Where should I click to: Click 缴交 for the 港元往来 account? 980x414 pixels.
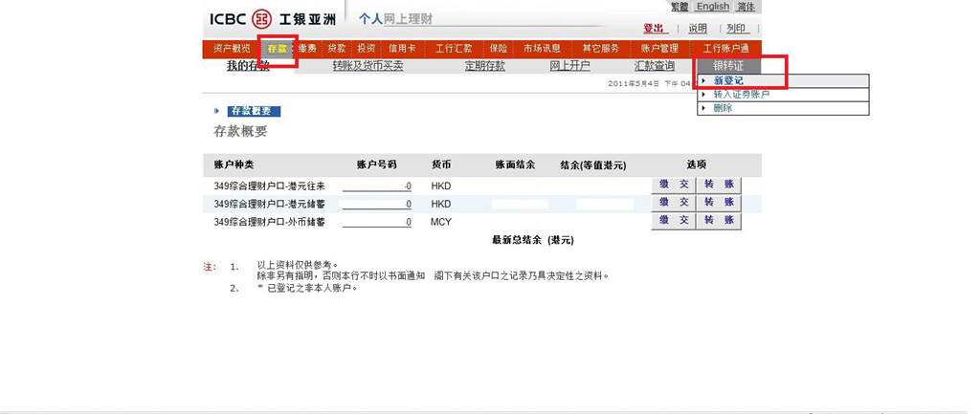coord(673,185)
